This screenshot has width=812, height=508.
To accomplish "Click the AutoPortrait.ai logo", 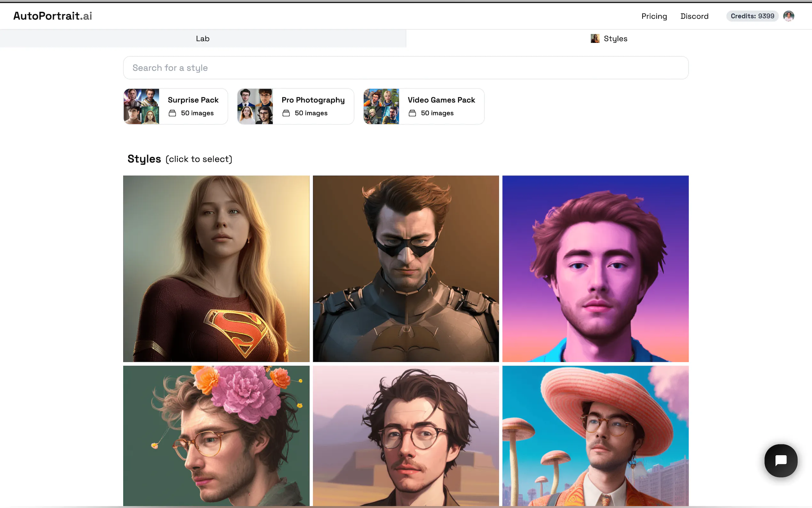I will (52, 16).
